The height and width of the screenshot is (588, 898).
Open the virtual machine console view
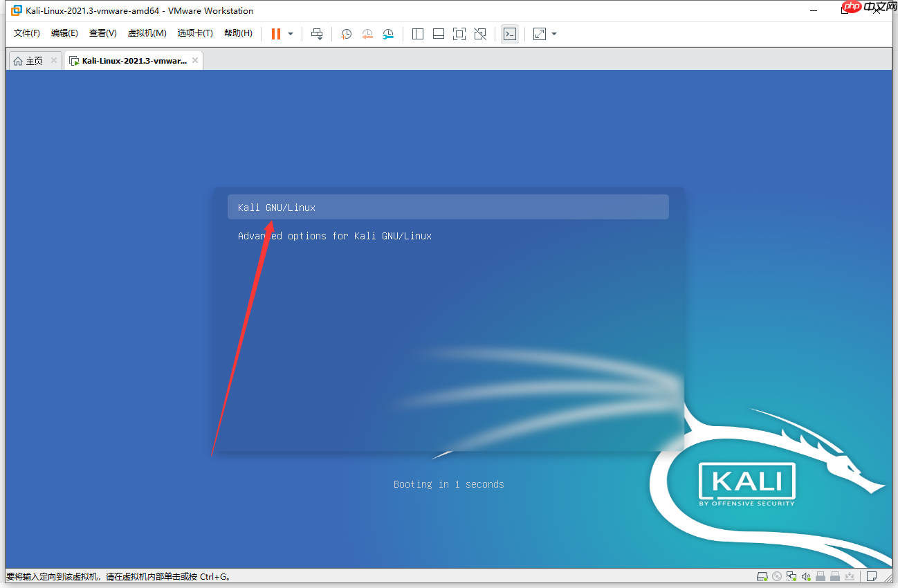click(x=509, y=33)
